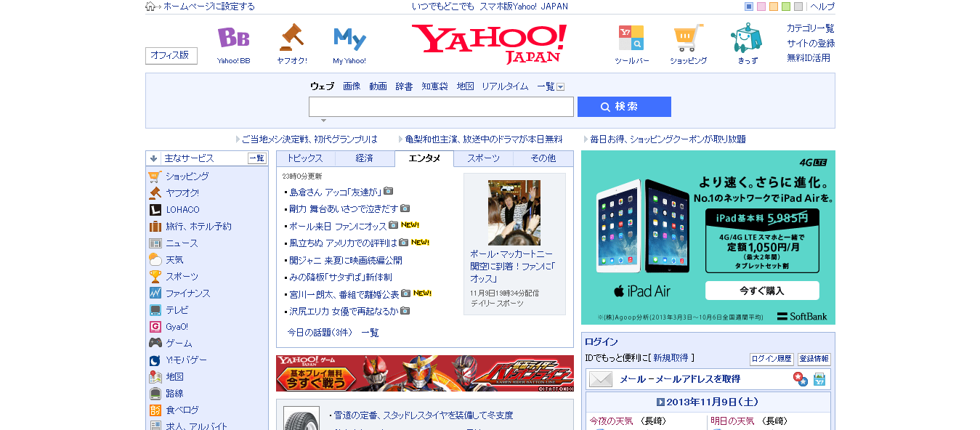Select the green theme color swatch
This screenshot has width=980, height=430.
click(786, 7)
